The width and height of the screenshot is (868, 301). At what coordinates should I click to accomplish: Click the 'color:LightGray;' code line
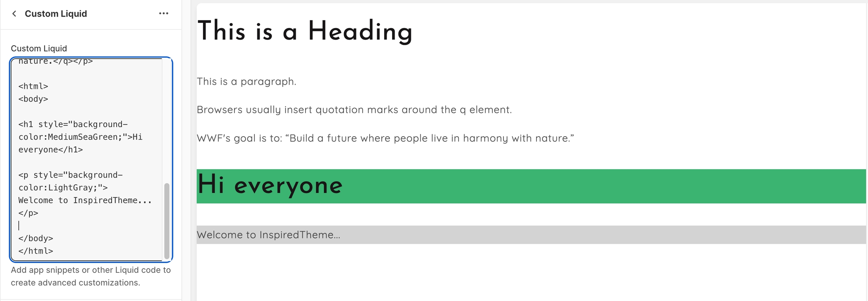[63, 187]
